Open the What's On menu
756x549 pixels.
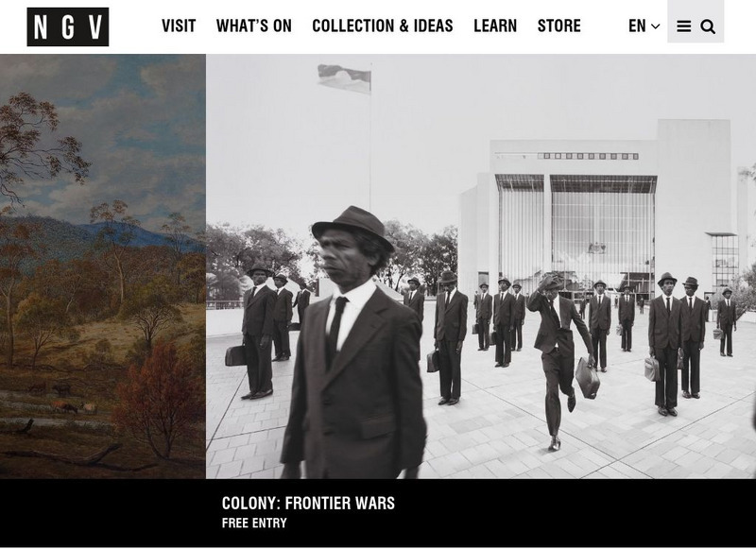(x=254, y=26)
